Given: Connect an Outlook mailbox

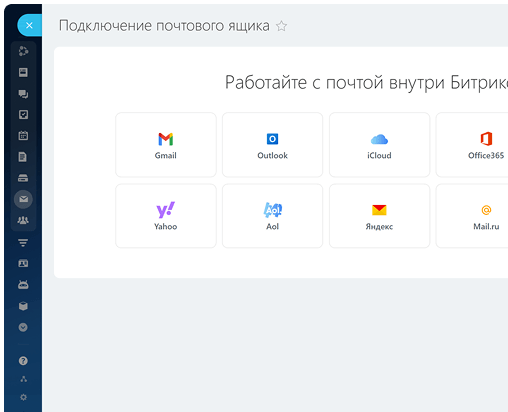Looking at the screenshot, I should click(x=272, y=145).
